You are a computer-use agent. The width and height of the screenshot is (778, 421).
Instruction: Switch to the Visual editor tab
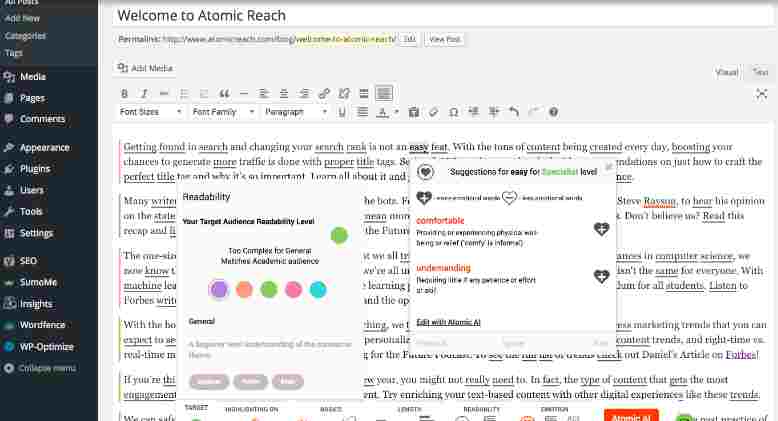click(x=727, y=72)
